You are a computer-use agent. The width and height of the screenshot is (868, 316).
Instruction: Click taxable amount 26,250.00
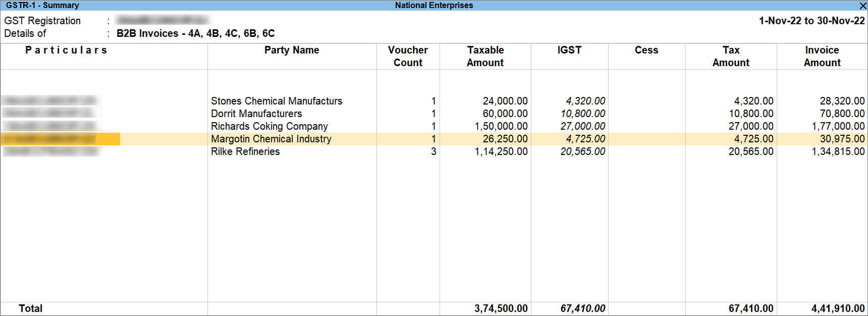[x=505, y=139]
